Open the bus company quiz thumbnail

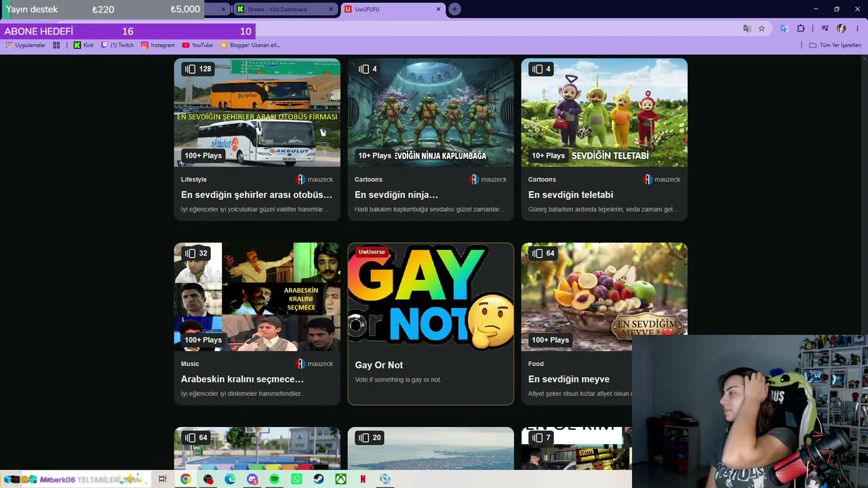point(257,113)
